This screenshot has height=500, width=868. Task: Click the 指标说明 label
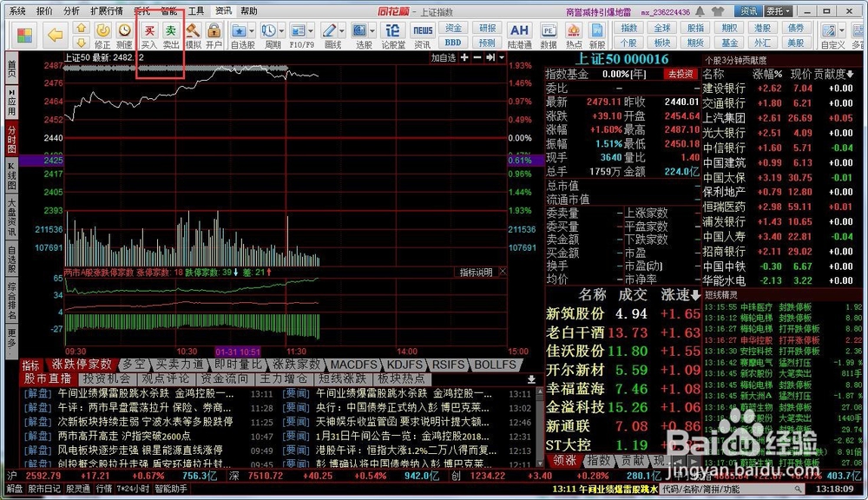coord(476,272)
